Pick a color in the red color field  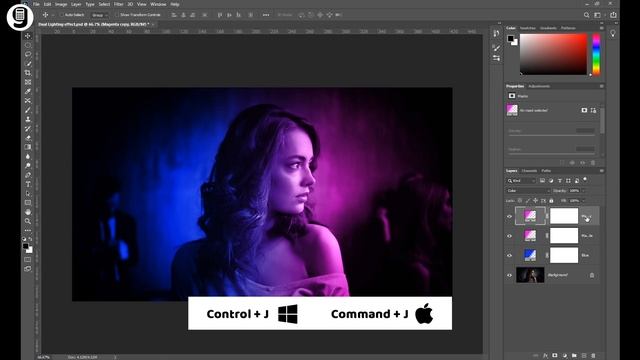pos(553,54)
